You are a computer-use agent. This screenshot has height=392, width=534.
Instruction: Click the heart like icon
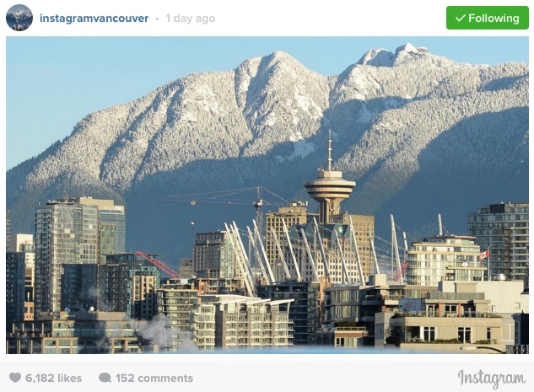15,378
